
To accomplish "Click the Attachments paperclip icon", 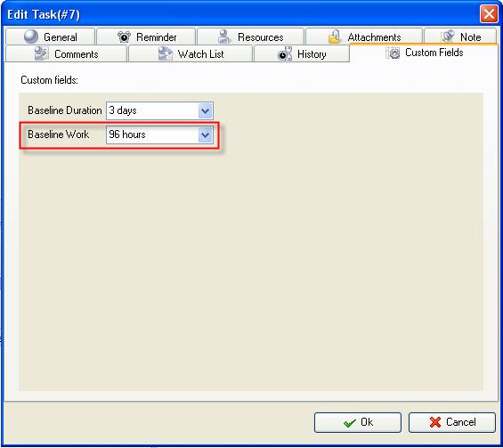I will coord(334,37).
